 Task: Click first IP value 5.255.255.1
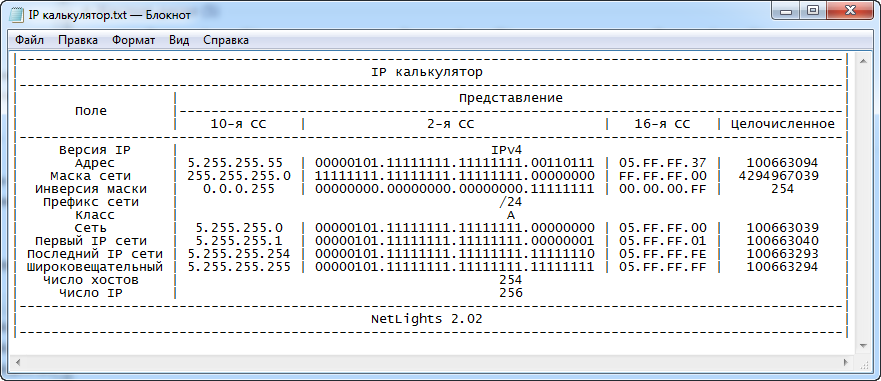point(239,241)
